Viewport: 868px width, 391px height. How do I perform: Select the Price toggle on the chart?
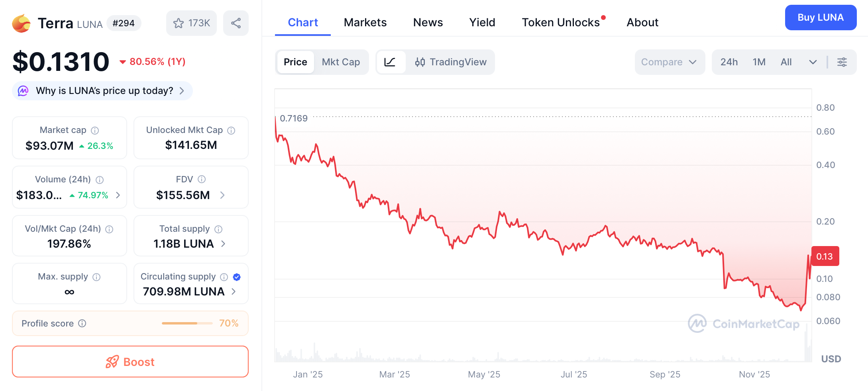[x=295, y=62]
